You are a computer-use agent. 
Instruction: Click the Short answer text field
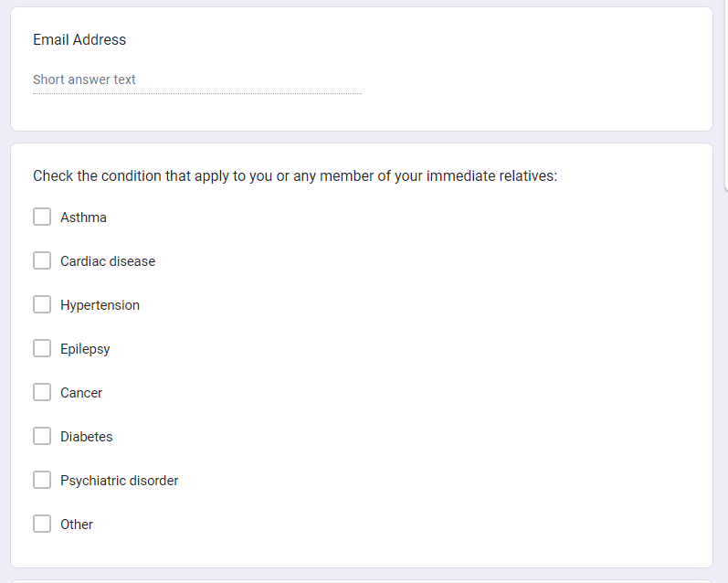(196, 80)
